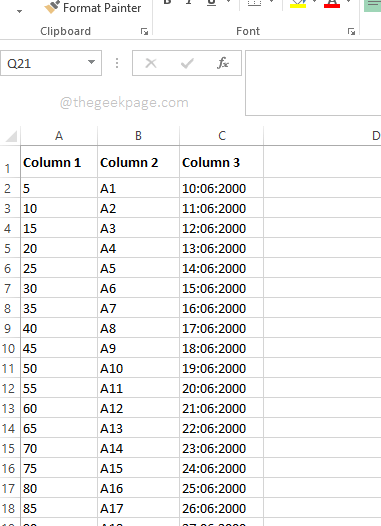This screenshot has width=381, height=526.
Task: Click the formula bar input area
Action: coord(313,83)
